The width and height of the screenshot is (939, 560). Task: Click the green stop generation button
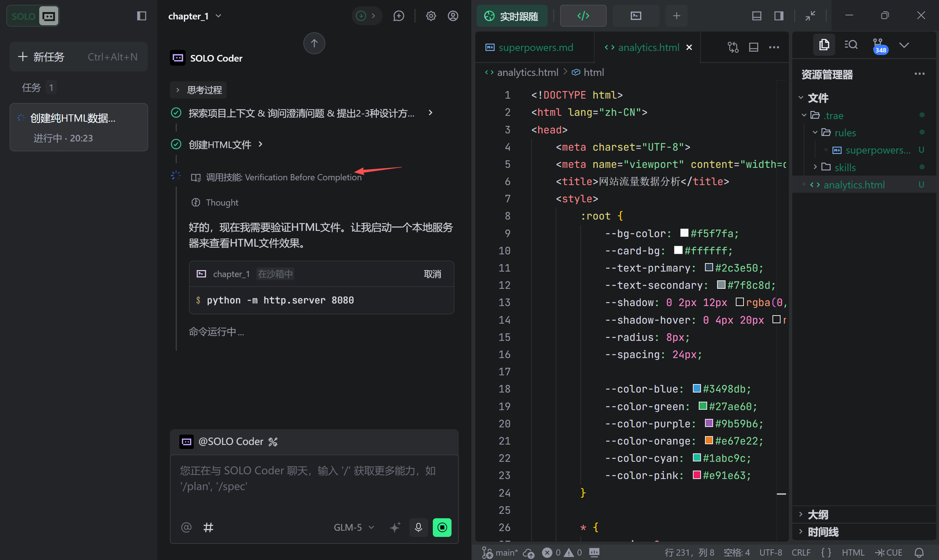click(x=442, y=527)
